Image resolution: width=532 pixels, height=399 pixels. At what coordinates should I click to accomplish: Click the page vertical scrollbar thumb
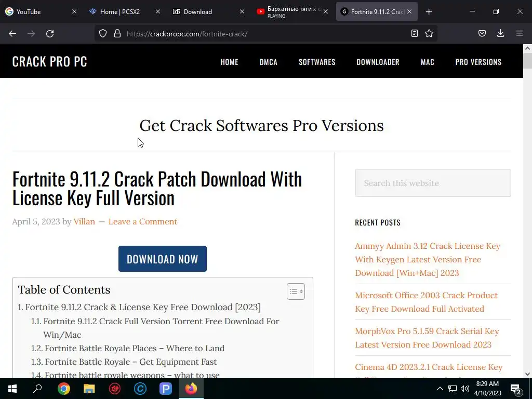click(528, 60)
